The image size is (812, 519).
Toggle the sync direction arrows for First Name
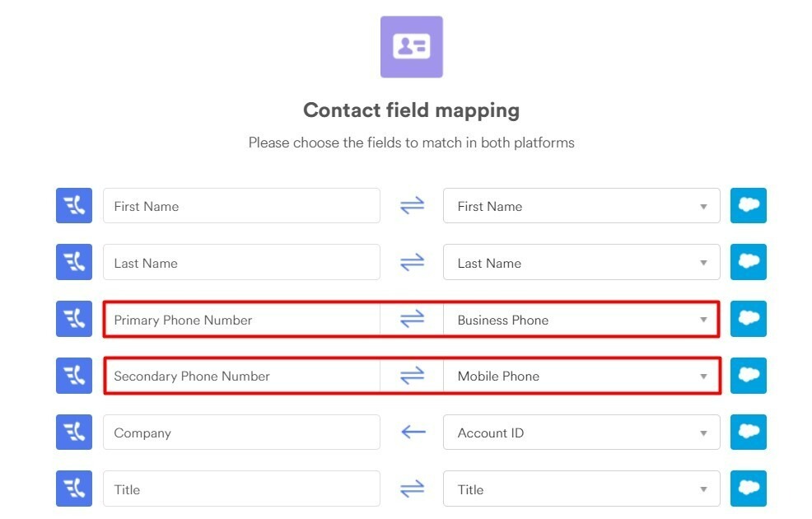click(413, 206)
